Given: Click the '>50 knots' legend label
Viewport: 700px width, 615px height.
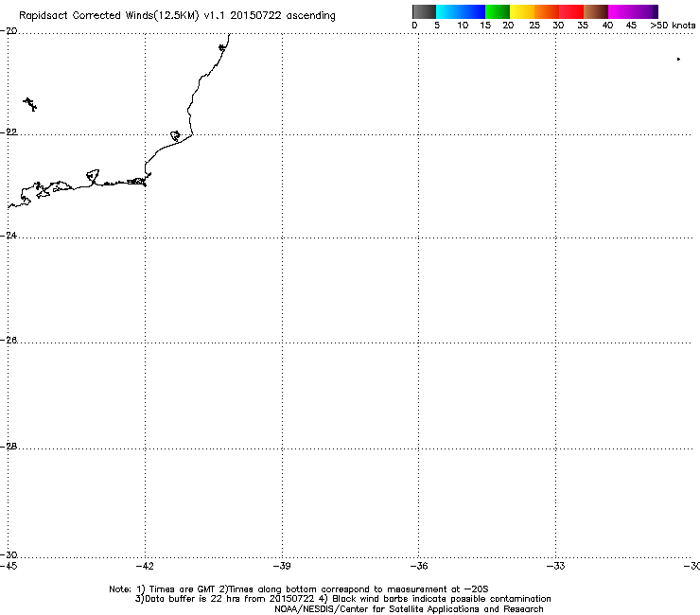Looking at the screenshot, I should (673, 26).
